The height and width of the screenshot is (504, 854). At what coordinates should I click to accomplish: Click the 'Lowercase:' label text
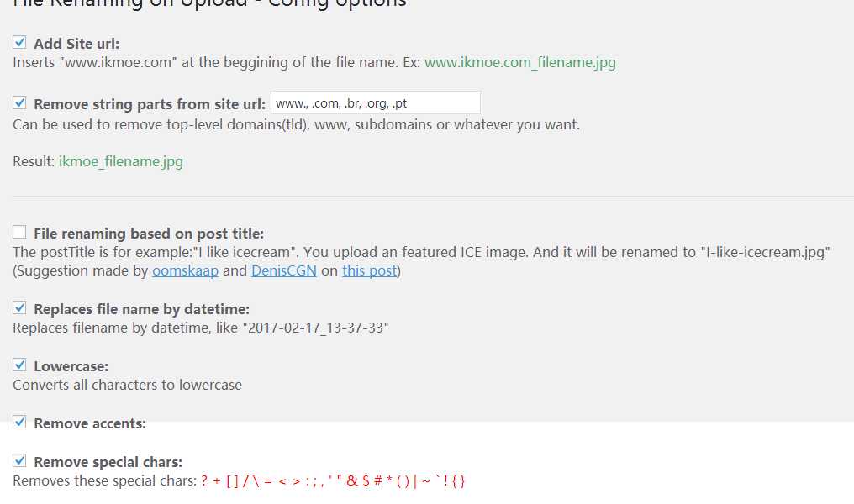click(x=71, y=366)
